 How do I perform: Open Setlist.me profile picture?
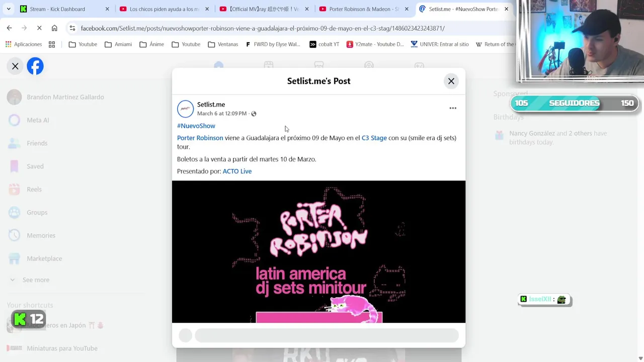click(185, 109)
